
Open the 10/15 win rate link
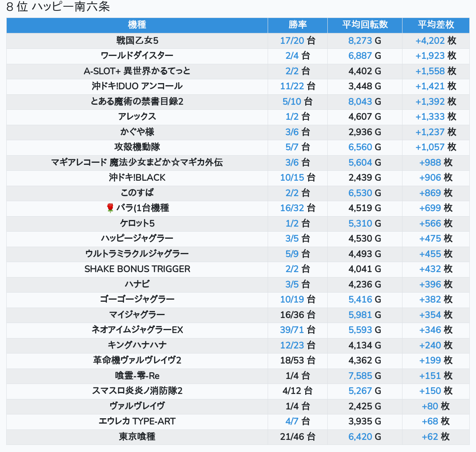click(x=292, y=177)
